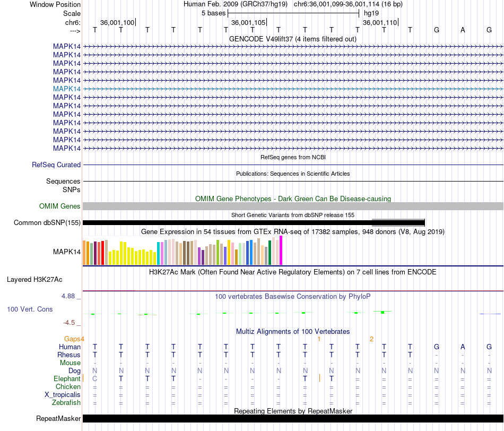Click OMIM Gene Phenotypes track title
Image resolution: width=504 pixels, height=431 pixels.
pyautogui.click(x=293, y=199)
